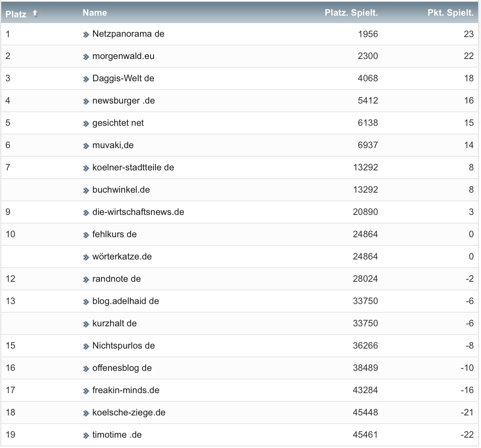
Task: Open the buchwinkel.de link
Action: (121, 190)
